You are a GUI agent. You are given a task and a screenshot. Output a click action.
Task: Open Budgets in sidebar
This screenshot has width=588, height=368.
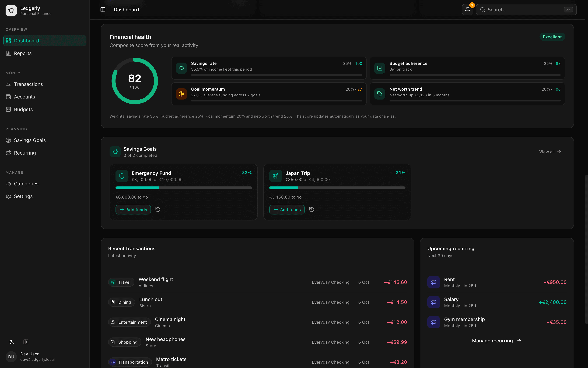pyautogui.click(x=45, y=109)
